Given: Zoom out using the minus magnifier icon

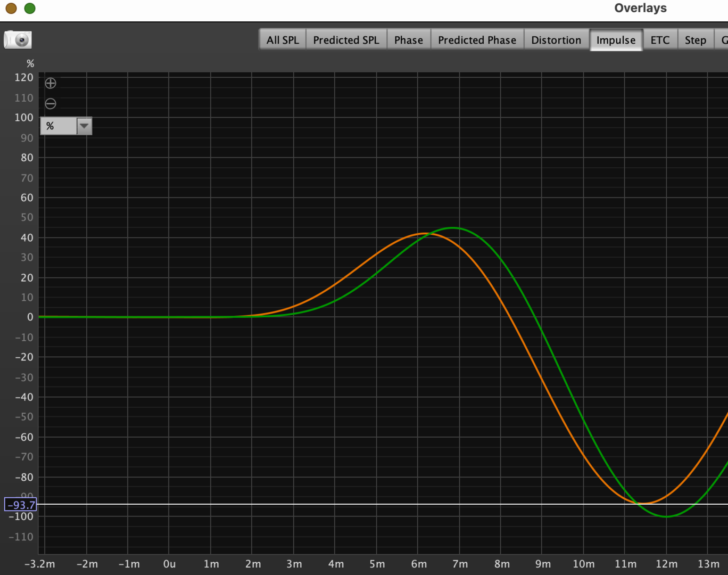Looking at the screenshot, I should (51, 103).
